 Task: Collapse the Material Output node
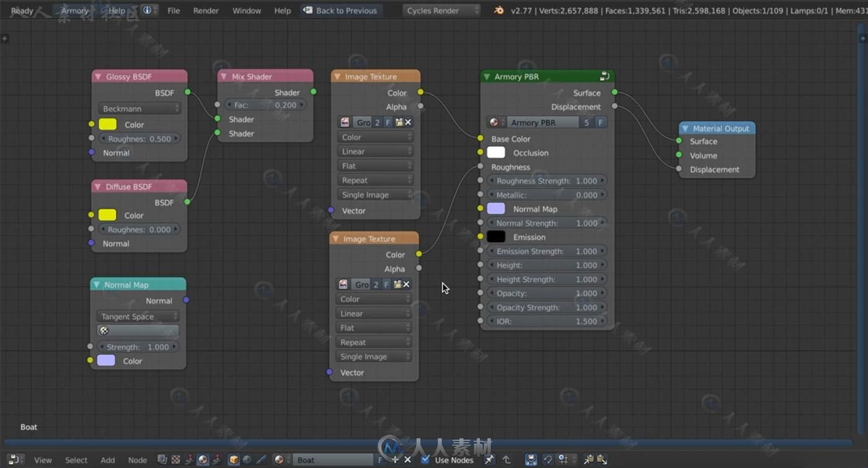685,128
